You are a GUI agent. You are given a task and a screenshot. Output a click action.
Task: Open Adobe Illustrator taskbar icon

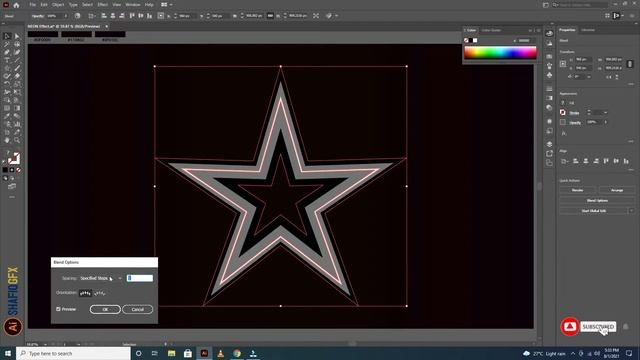click(204, 353)
